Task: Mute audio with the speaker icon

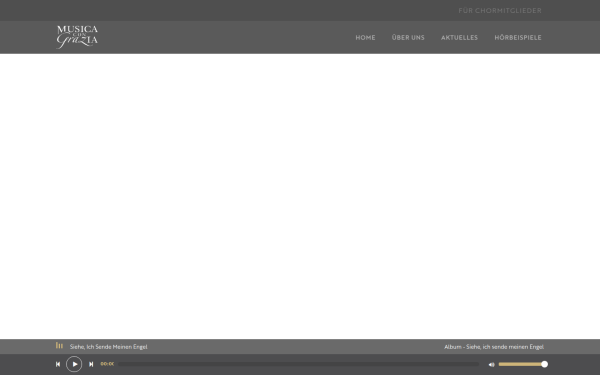Action: pos(492,365)
